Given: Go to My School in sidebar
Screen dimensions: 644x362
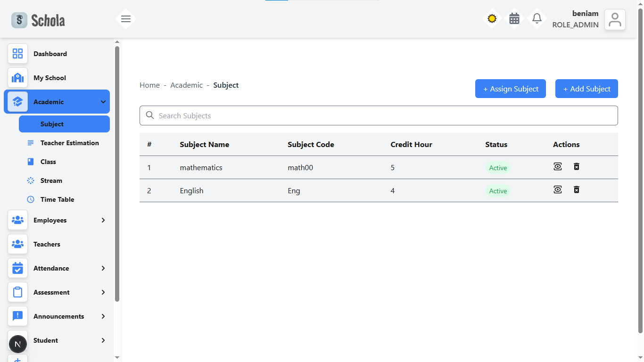Looking at the screenshot, I should 50,78.
